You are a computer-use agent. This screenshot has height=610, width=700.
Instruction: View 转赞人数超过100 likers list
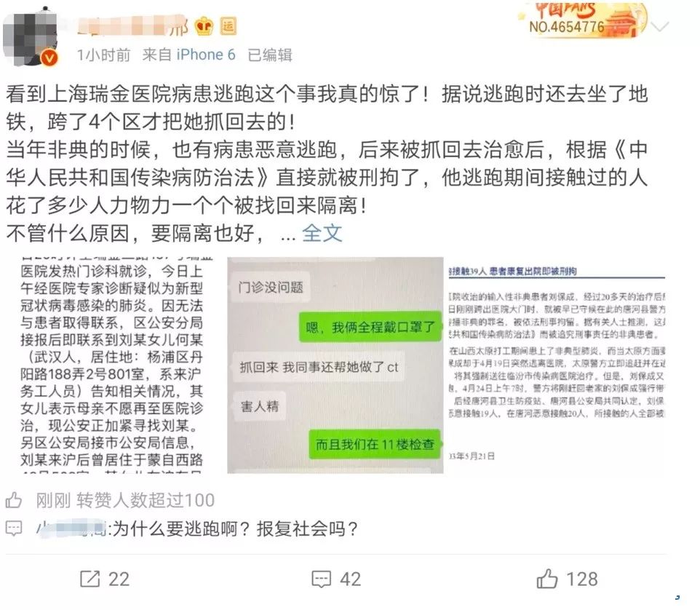(146, 500)
